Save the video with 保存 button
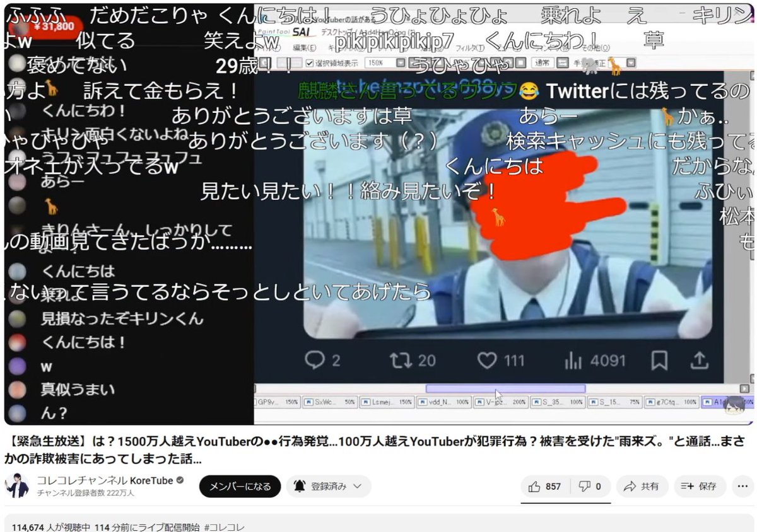Screen dimensions: 757x532 click(700, 486)
